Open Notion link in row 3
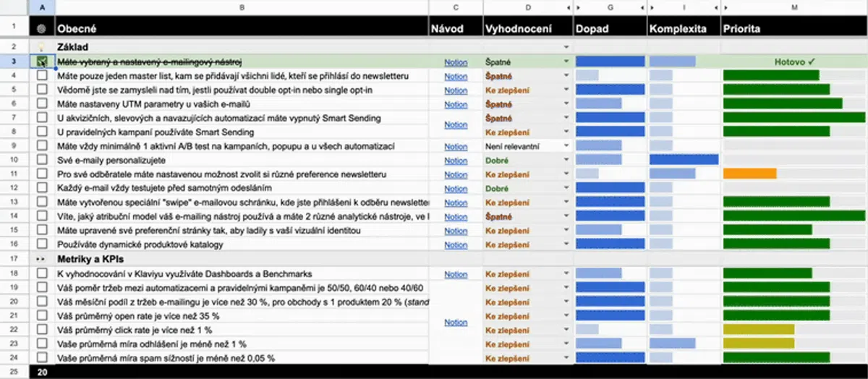Screen dimensions: 868x379 click(456, 62)
